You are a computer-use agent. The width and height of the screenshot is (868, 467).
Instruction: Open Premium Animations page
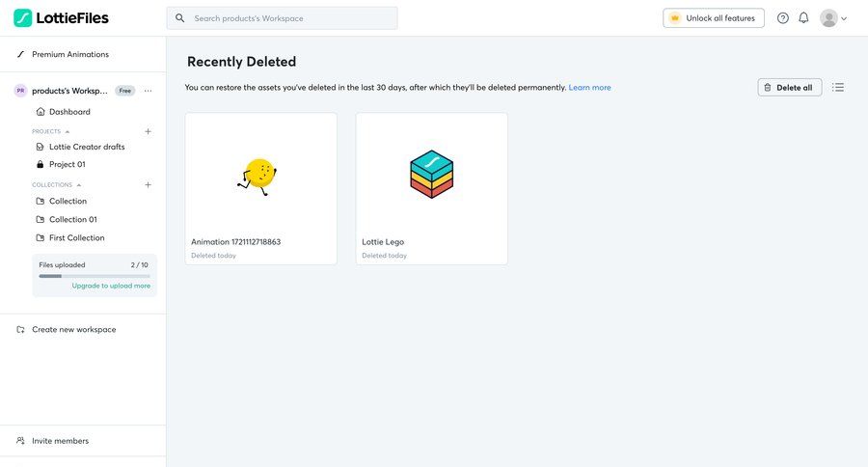pyautogui.click(x=69, y=54)
